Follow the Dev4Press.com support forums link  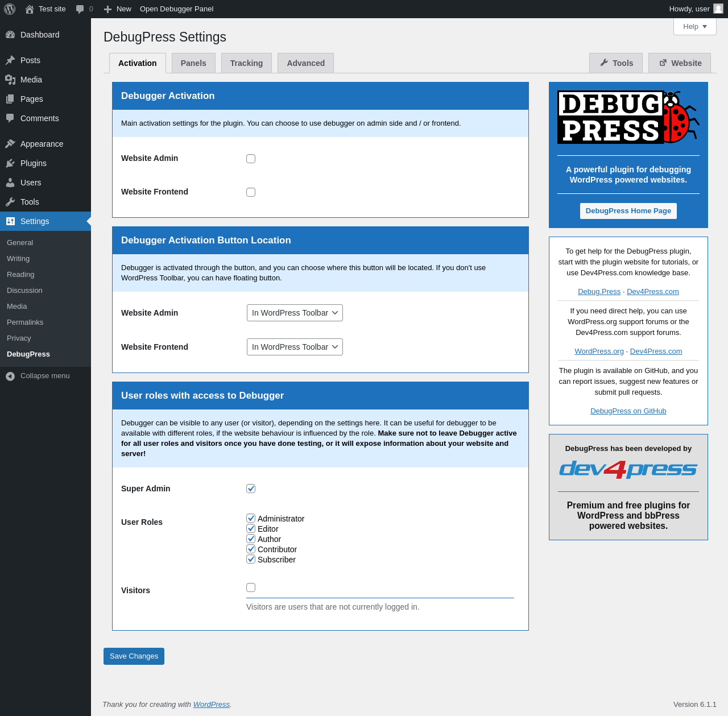pyautogui.click(x=656, y=351)
